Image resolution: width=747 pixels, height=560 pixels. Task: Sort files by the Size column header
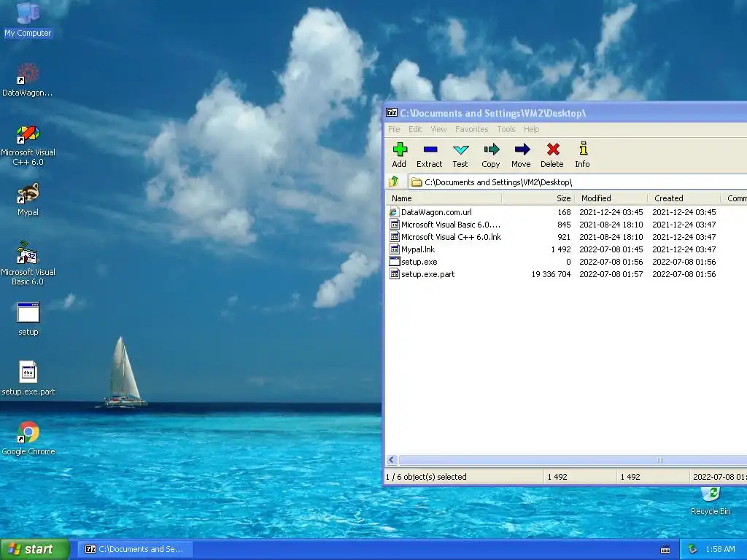coord(538,198)
